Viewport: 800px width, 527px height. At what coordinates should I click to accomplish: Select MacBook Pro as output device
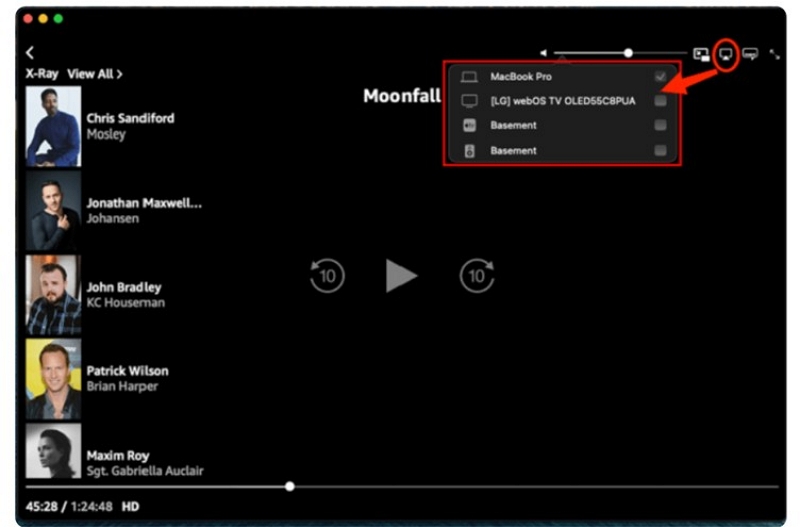point(562,77)
